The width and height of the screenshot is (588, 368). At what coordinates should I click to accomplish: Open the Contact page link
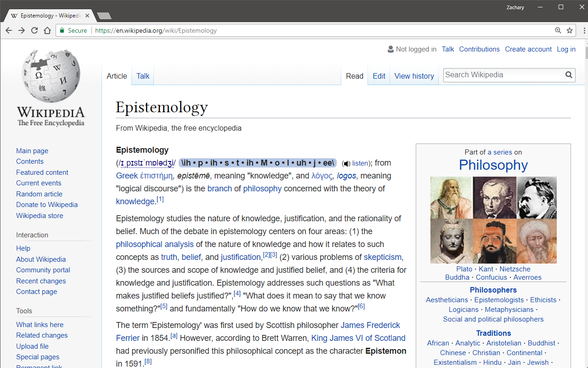[37, 292]
